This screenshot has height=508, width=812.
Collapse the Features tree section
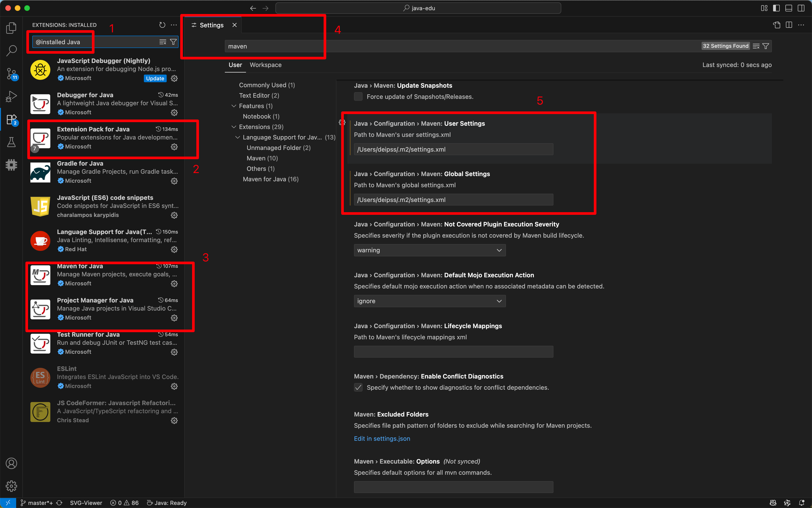[234, 106]
